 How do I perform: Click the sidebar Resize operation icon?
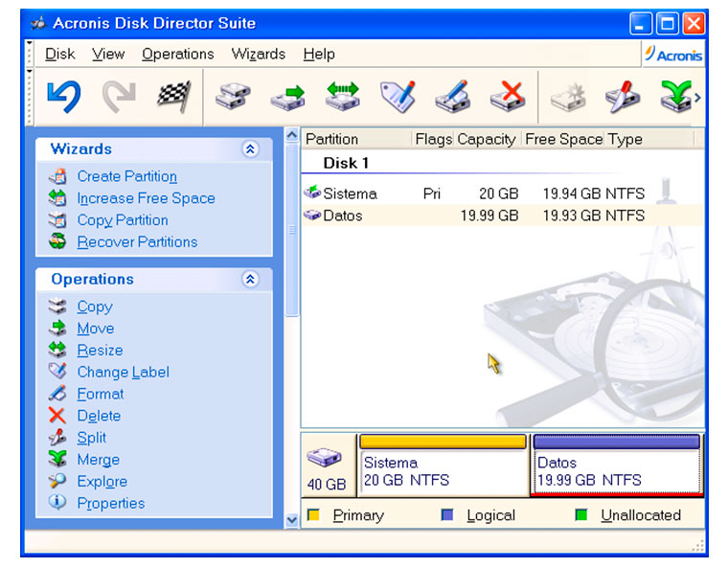point(58,351)
